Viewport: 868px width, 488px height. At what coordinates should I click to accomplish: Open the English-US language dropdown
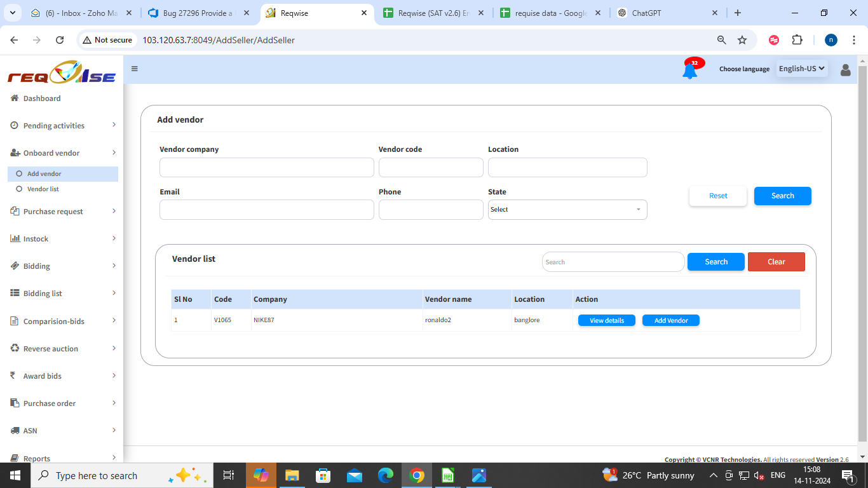pos(802,69)
